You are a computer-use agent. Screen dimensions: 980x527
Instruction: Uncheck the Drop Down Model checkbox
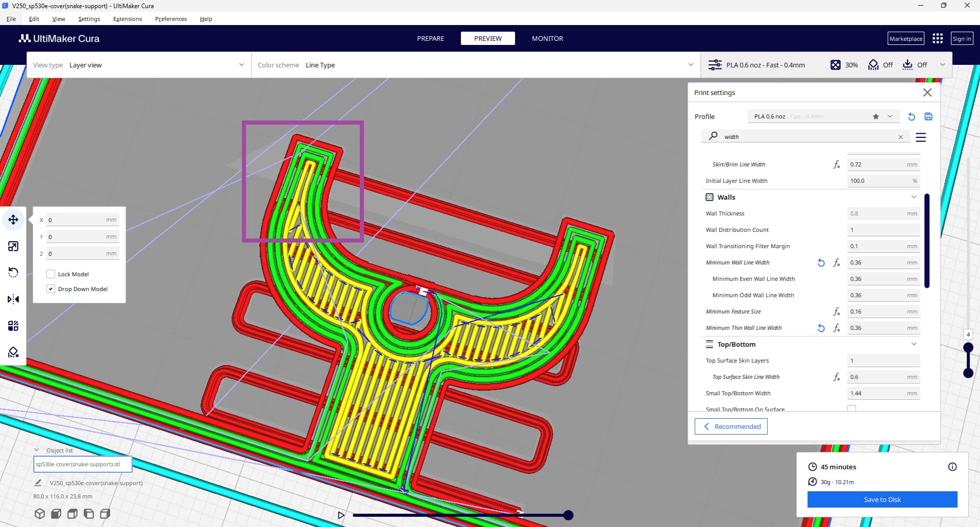[51, 289]
